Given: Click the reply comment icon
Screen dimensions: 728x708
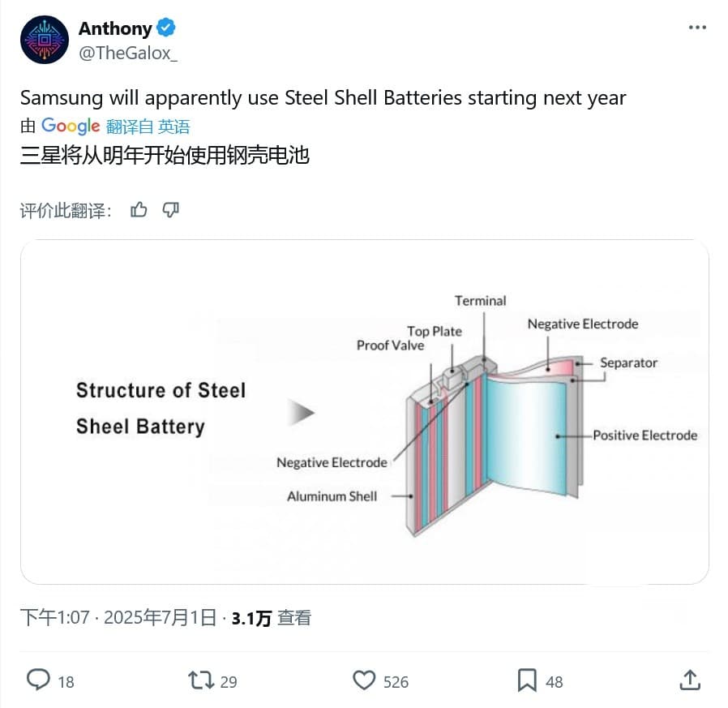Looking at the screenshot, I should click(x=38, y=680).
